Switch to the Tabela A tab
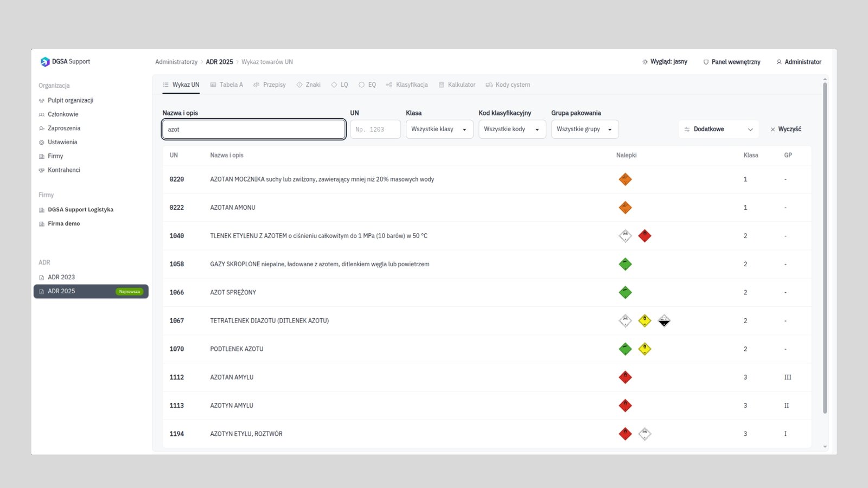 click(227, 85)
